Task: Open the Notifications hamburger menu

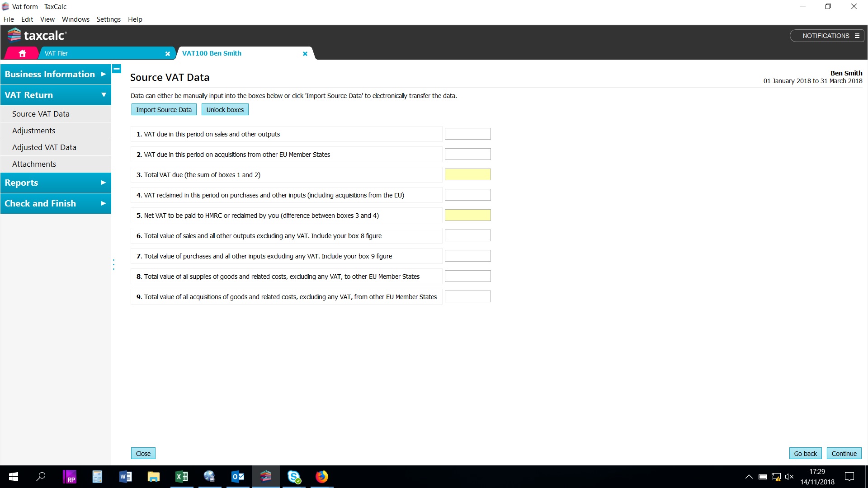Action: coord(857,36)
